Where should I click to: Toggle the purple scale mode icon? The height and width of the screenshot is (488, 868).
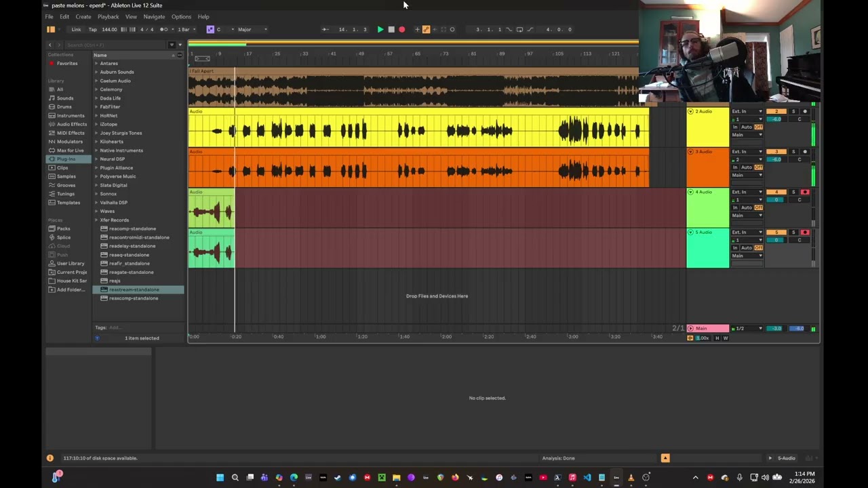(x=210, y=29)
